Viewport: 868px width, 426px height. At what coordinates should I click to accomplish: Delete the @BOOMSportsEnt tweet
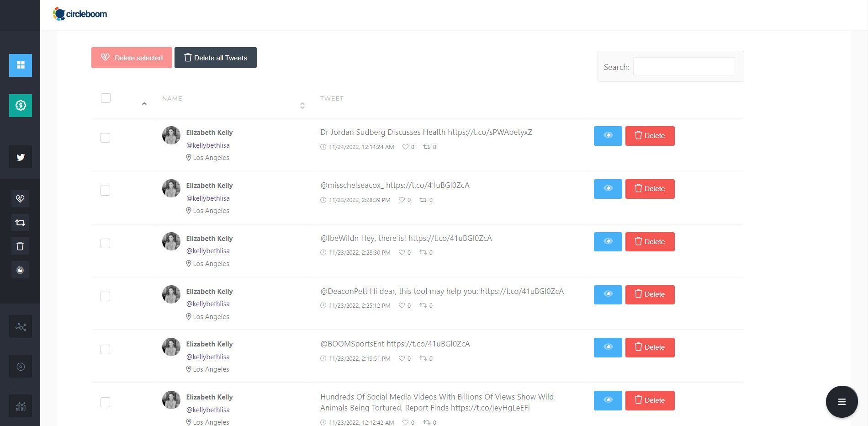650,347
